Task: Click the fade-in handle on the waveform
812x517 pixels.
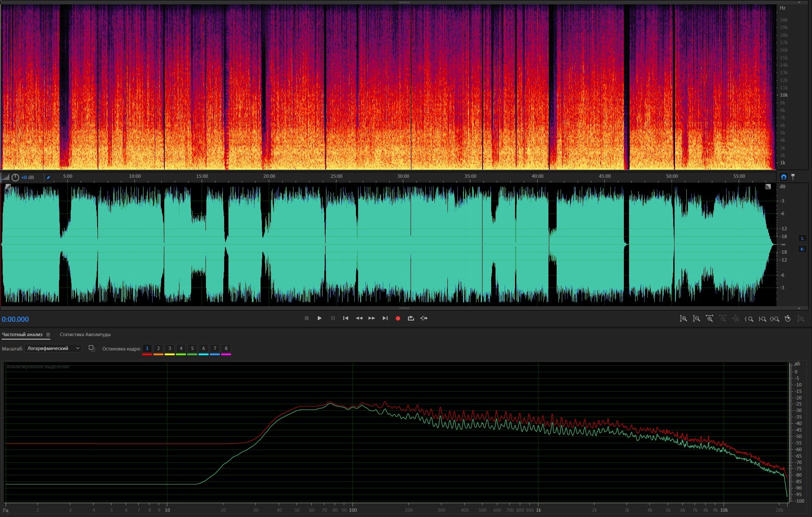Action: pyautogui.click(x=8, y=187)
